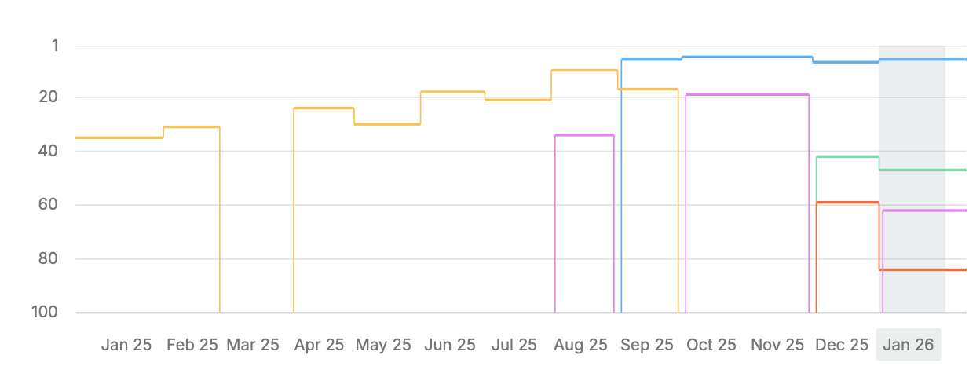The width and height of the screenshot is (980, 388).
Task: Select the Jun 25 month label
Action: point(449,345)
